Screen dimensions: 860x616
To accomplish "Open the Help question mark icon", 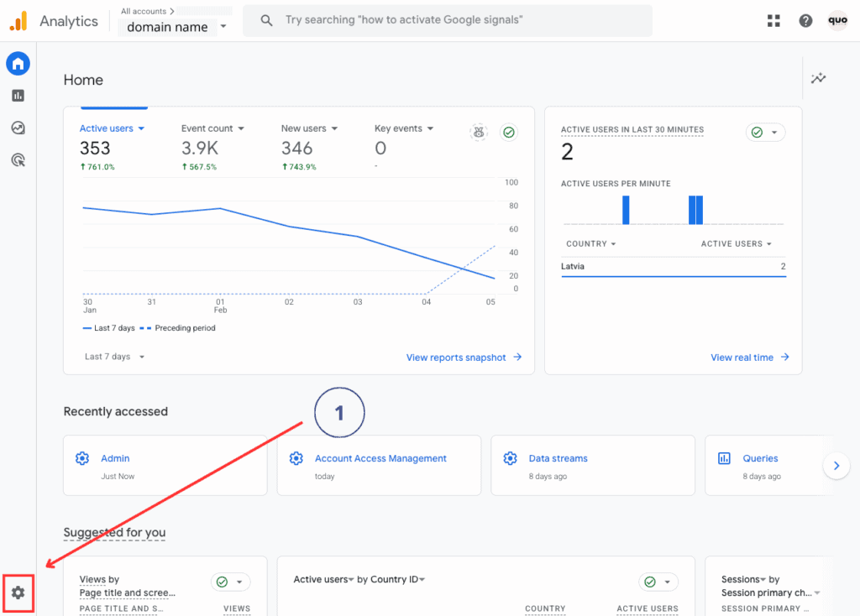I will click(805, 21).
